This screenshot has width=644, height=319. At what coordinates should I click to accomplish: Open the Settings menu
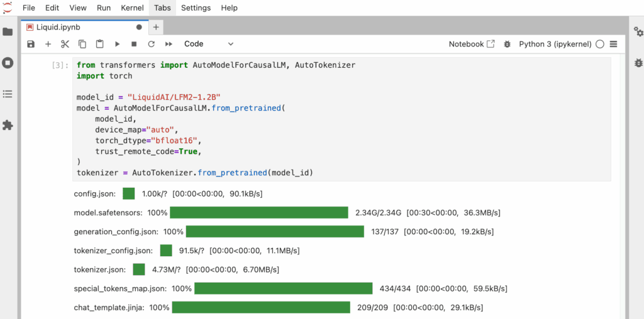pyautogui.click(x=196, y=8)
